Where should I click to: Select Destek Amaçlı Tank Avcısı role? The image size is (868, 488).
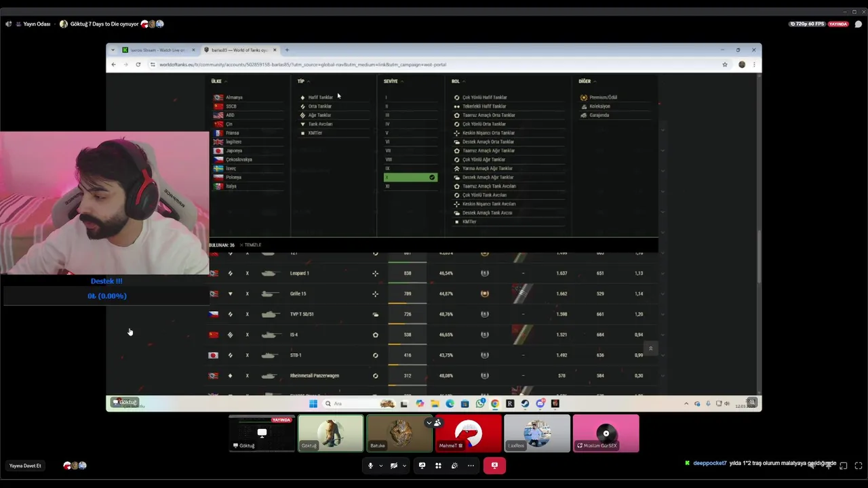click(509, 213)
